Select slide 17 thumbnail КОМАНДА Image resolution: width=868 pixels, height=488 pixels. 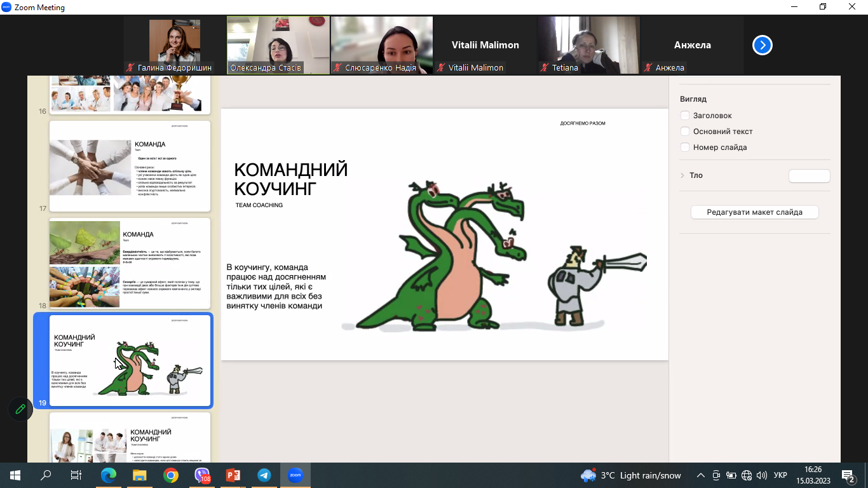click(x=130, y=166)
